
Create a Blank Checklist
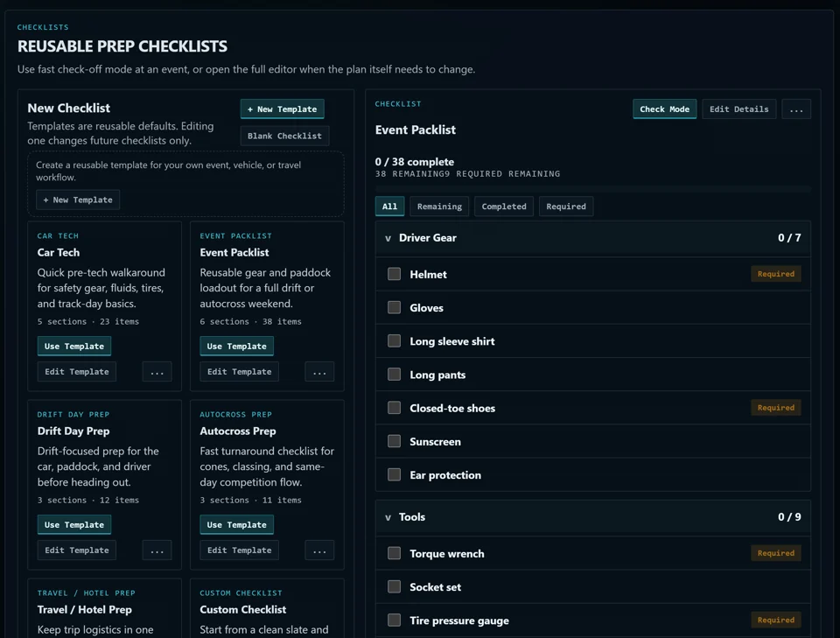[x=284, y=136]
